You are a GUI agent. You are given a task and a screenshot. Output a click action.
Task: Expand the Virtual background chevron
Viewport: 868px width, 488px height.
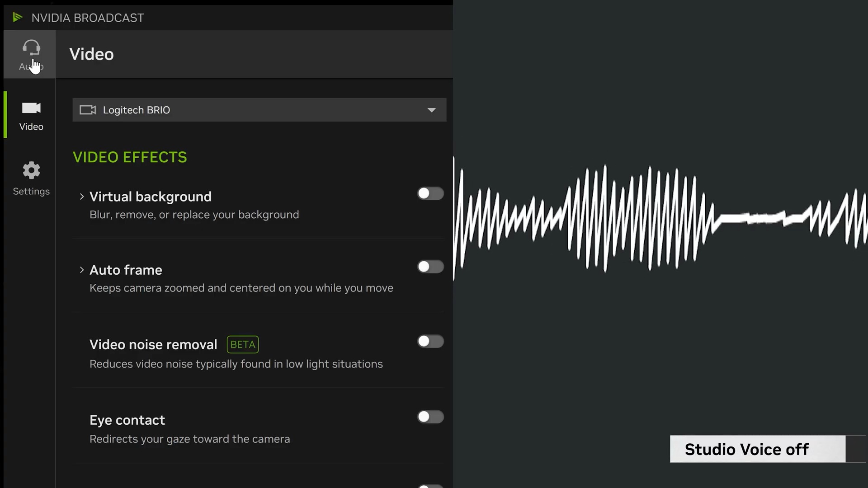click(x=82, y=197)
